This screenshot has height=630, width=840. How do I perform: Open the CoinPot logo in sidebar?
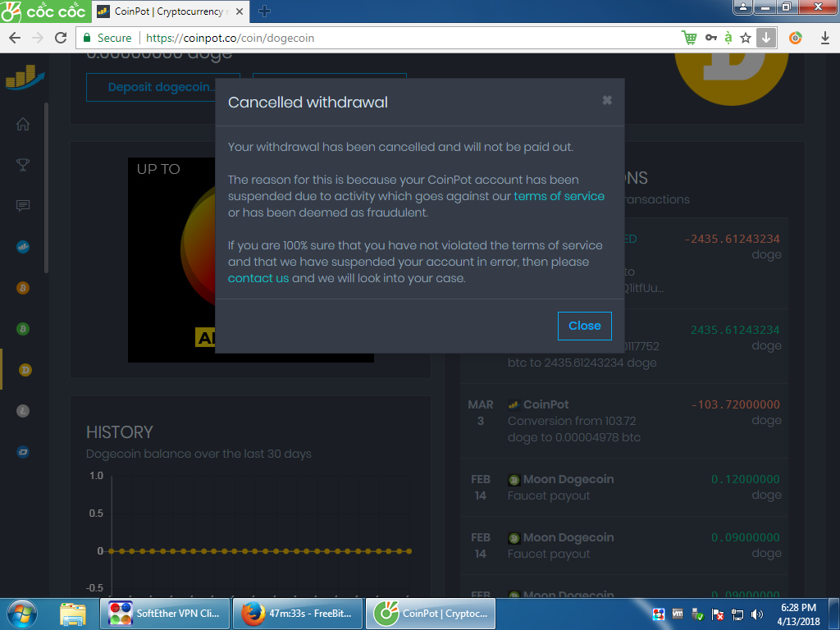(25, 77)
